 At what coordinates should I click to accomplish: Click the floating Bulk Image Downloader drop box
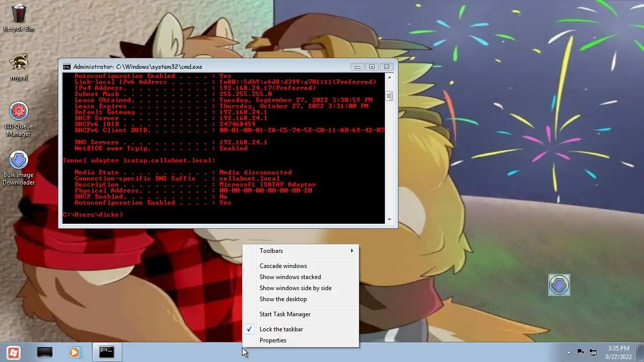pyautogui.click(x=559, y=285)
